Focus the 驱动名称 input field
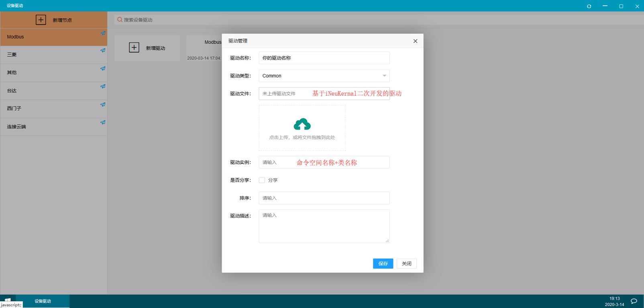Image resolution: width=644 pixels, height=308 pixels. [x=324, y=58]
